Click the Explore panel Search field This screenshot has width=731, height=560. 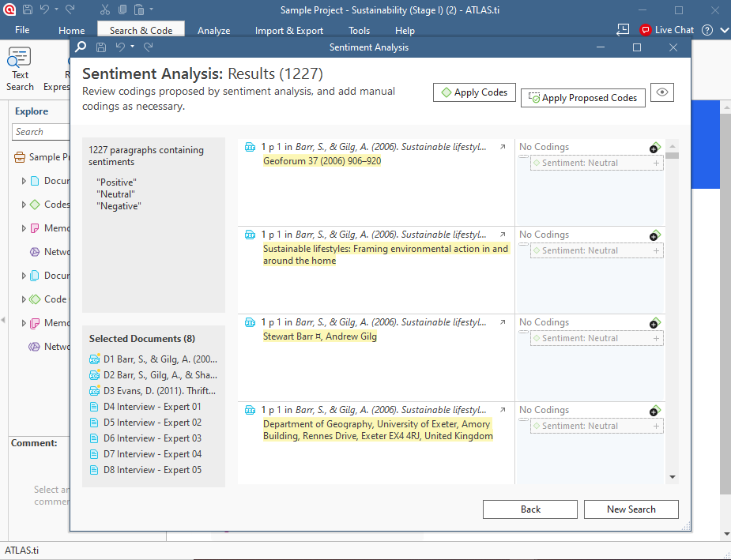41,131
